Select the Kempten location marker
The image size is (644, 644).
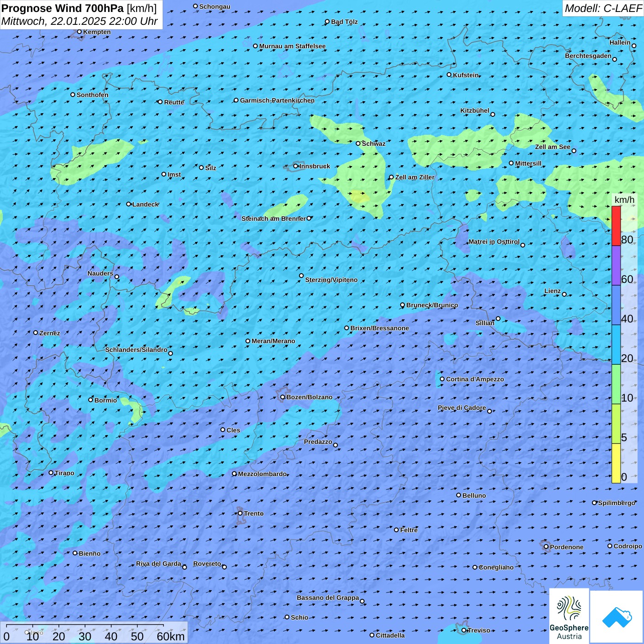(x=80, y=32)
